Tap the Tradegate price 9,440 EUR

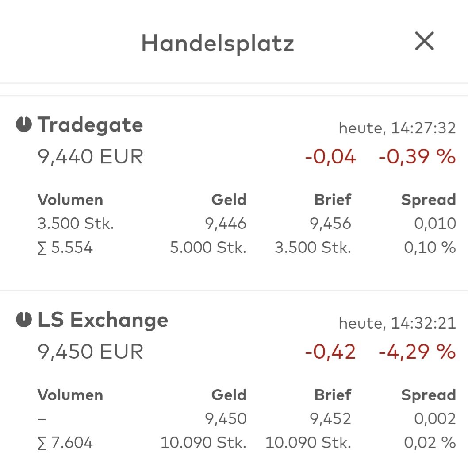point(91,157)
